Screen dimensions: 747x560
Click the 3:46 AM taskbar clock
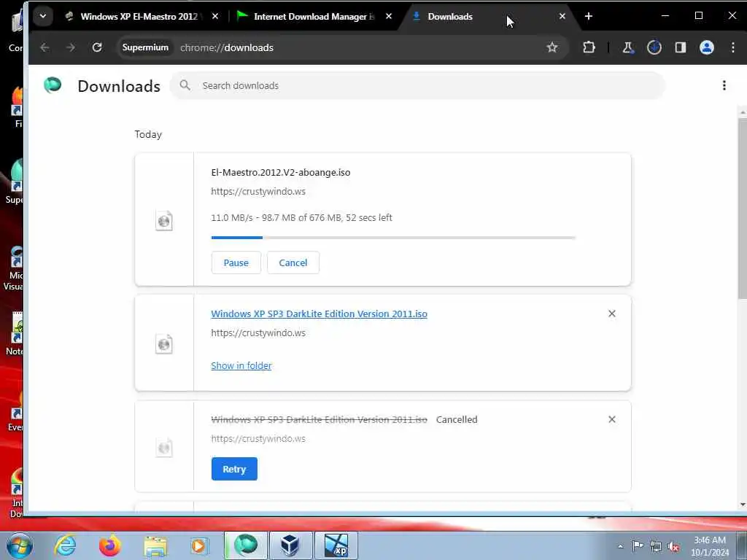tap(710, 546)
